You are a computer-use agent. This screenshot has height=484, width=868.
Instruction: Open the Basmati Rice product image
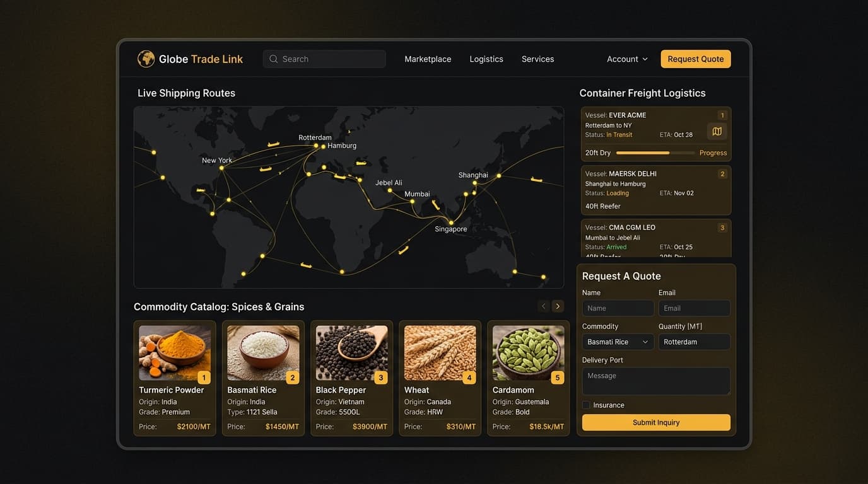[x=263, y=353]
